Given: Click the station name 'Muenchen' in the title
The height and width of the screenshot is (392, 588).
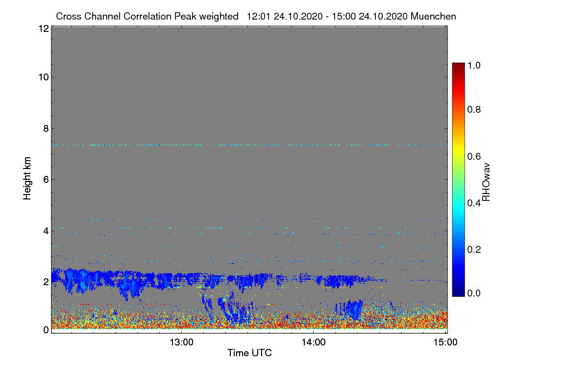Looking at the screenshot, I should 434,16.
